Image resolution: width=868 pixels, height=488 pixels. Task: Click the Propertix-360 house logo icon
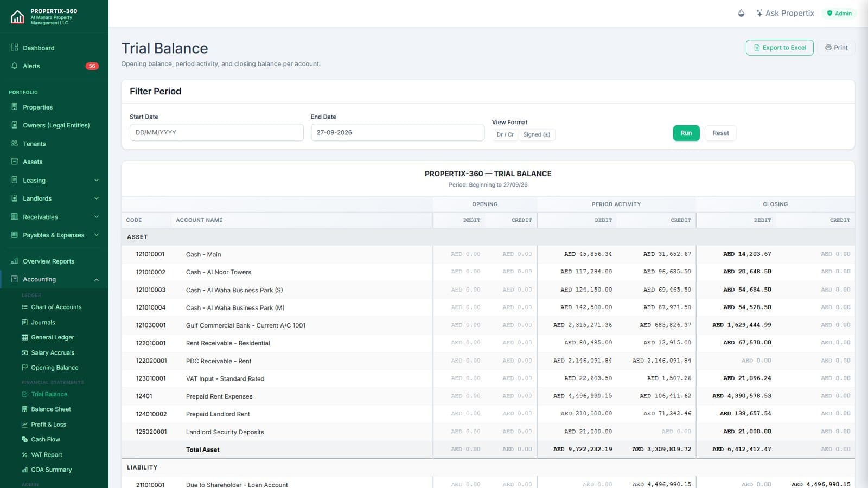[17, 17]
